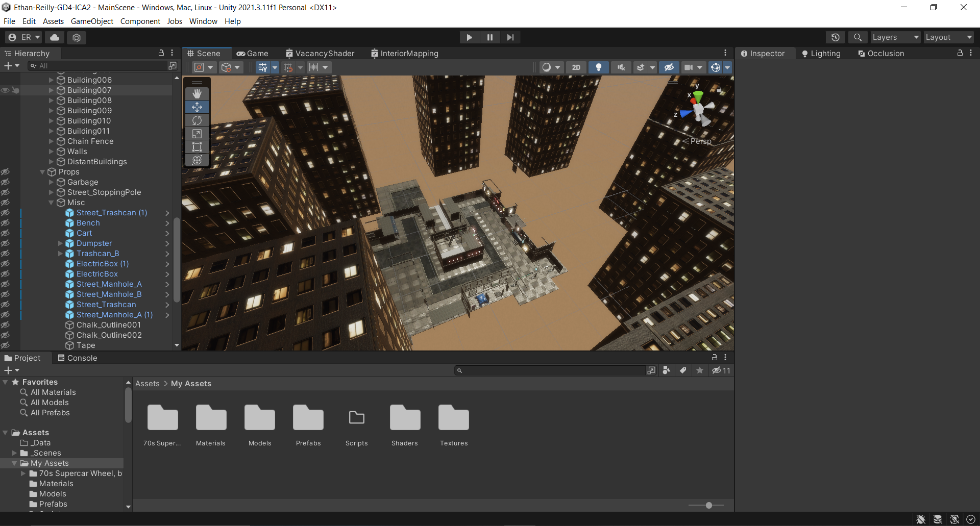Open the Layers dropdown

coord(895,37)
